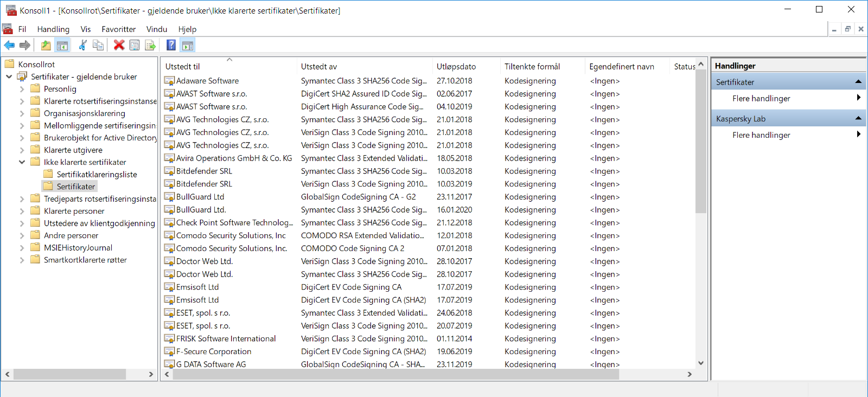Image resolution: width=868 pixels, height=397 pixels.
Task: Open the Favoritter menu
Action: coord(118,29)
